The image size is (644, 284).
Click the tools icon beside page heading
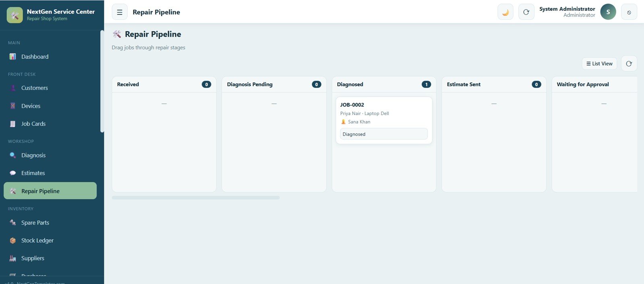[117, 34]
